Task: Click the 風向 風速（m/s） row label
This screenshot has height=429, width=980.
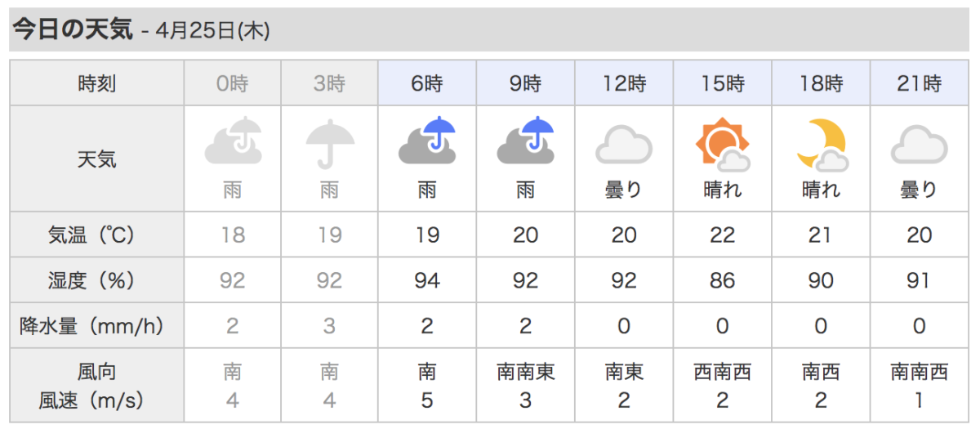Action: pos(97,387)
